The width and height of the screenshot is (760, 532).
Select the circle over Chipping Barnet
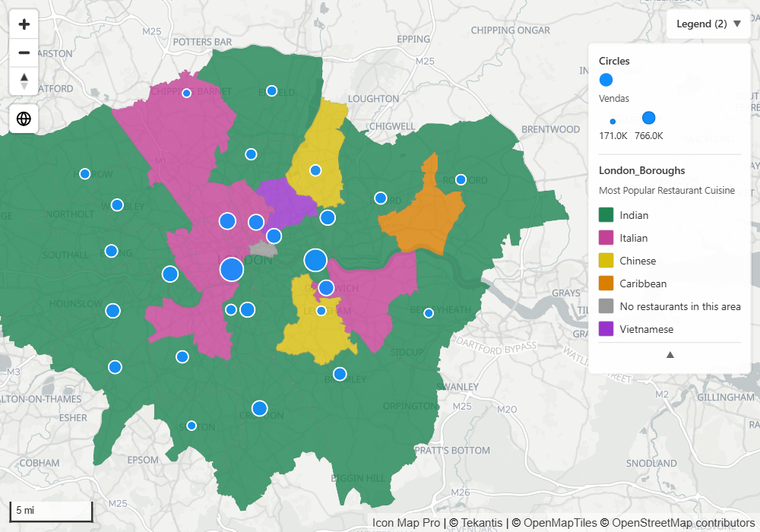187,93
